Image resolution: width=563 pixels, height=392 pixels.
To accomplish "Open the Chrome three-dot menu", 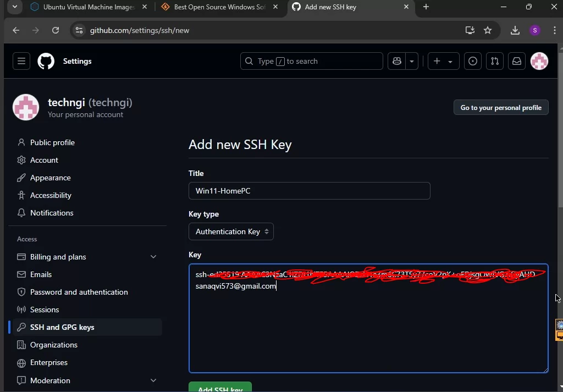I will click(555, 30).
